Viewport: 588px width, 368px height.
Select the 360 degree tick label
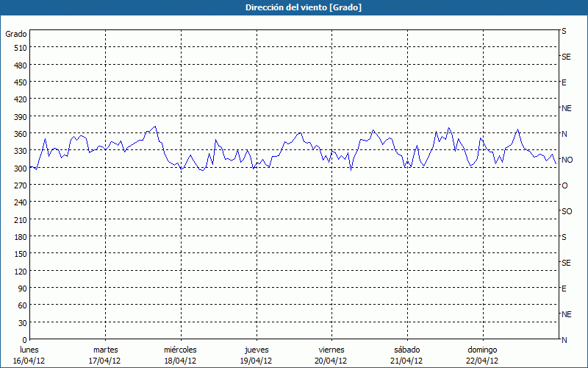20,134
